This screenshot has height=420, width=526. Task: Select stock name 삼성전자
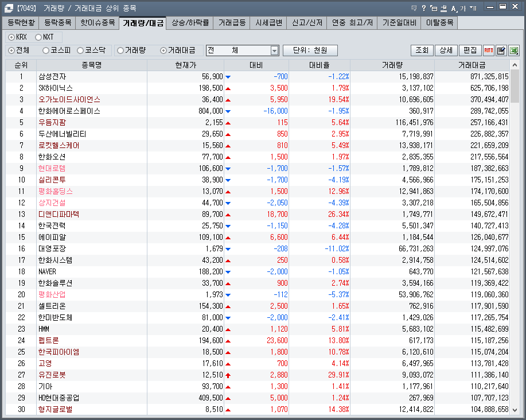(52, 77)
